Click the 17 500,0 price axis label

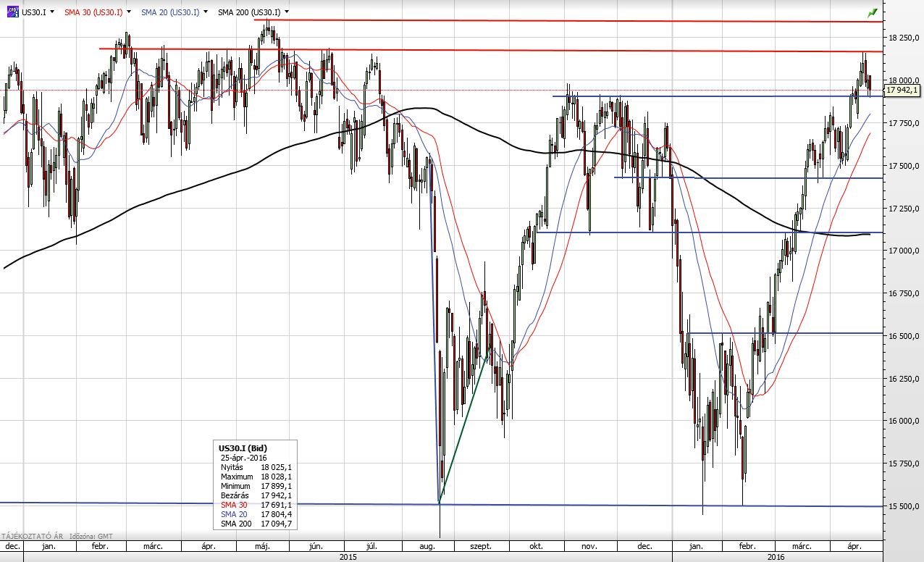[x=904, y=166]
